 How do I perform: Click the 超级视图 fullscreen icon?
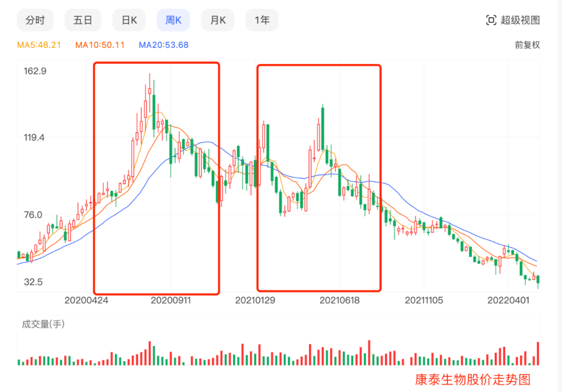click(491, 20)
